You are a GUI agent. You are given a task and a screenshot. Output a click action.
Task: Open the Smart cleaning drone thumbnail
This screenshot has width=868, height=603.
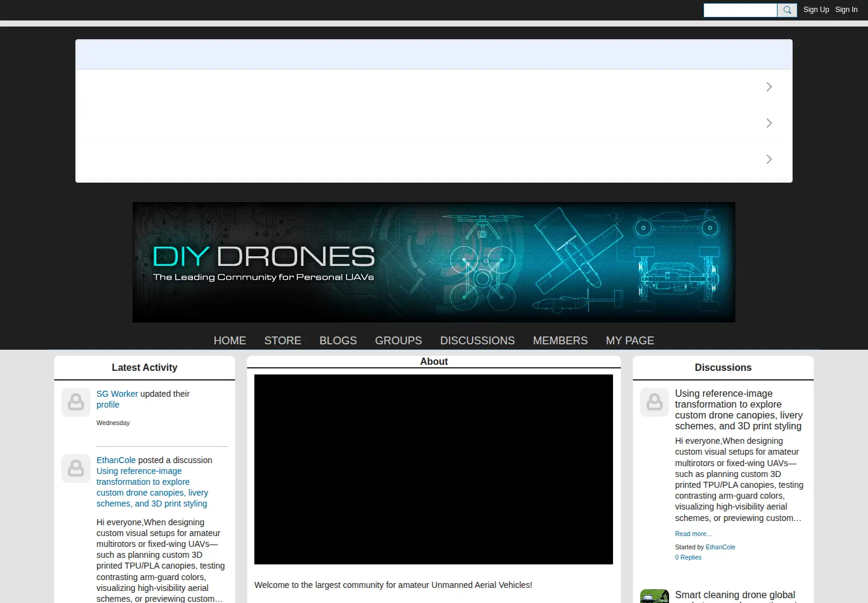655,596
